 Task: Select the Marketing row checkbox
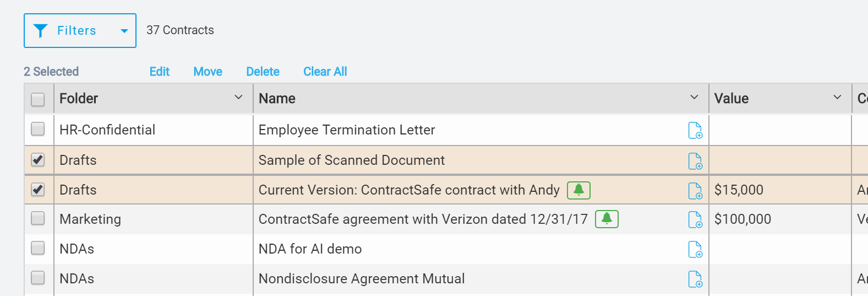pyautogui.click(x=37, y=218)
